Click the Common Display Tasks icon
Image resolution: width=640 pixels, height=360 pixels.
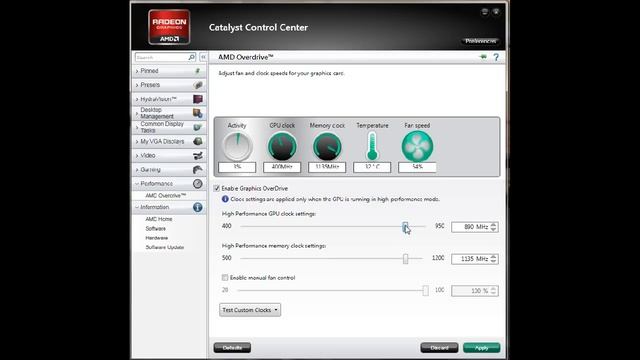click(198, 127)
